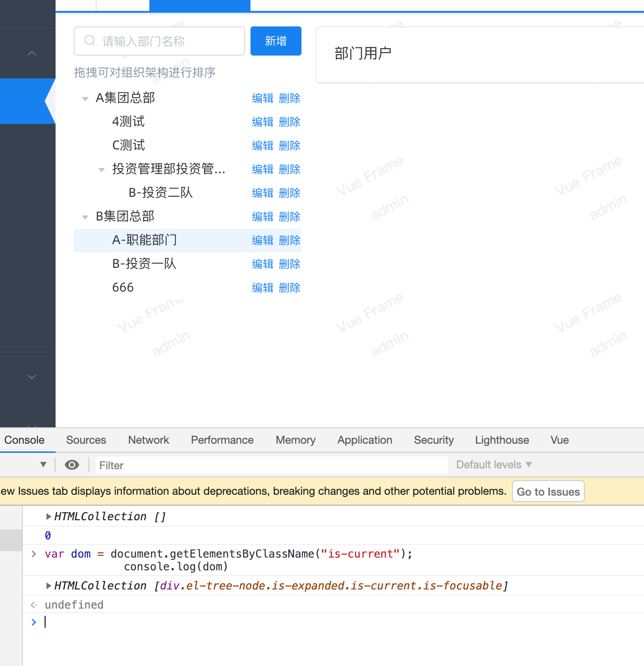The height and width of the screenshot is (666, 644).
Task: Click the Go to Issues button
Action: (x=548, y=492)
